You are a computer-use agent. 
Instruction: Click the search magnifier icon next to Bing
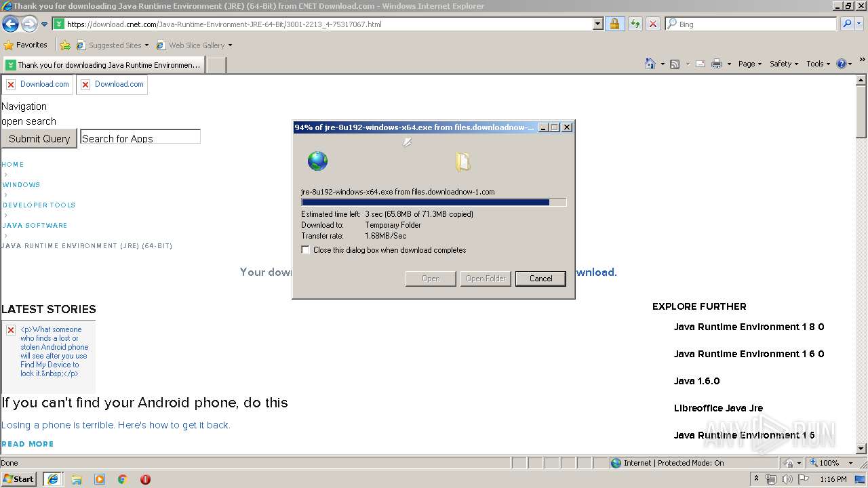coord(846,24)
